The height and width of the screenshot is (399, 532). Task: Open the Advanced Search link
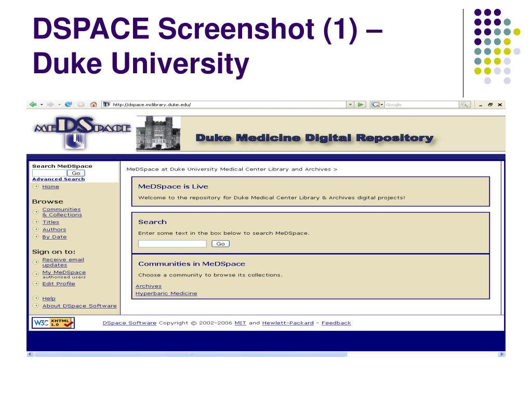pos(58,179)
